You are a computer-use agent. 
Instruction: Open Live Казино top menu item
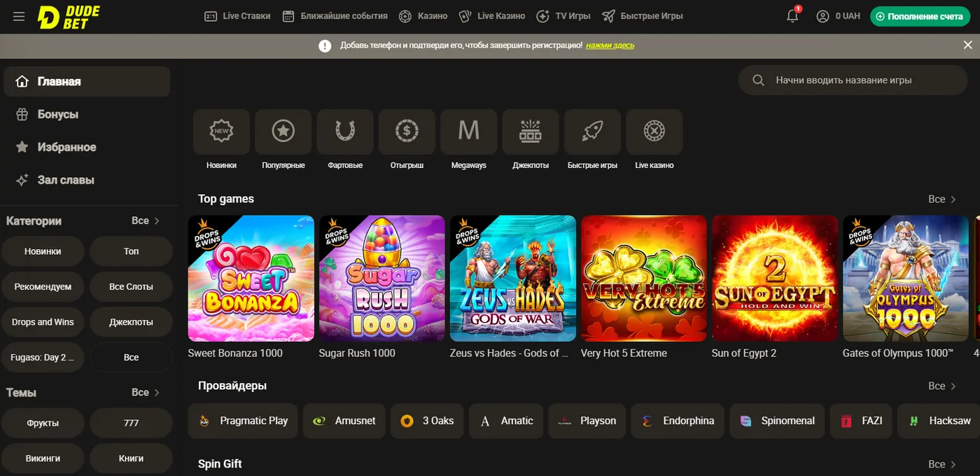coord(491,16)
